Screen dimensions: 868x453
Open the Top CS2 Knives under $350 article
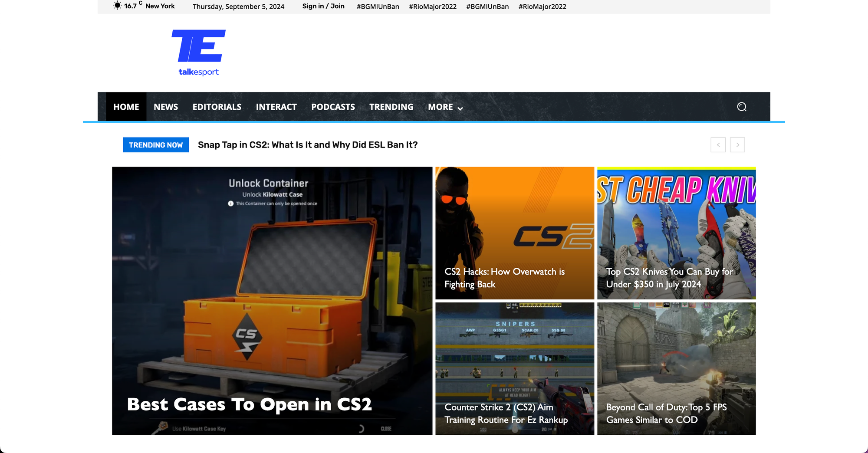pos(677,233)
